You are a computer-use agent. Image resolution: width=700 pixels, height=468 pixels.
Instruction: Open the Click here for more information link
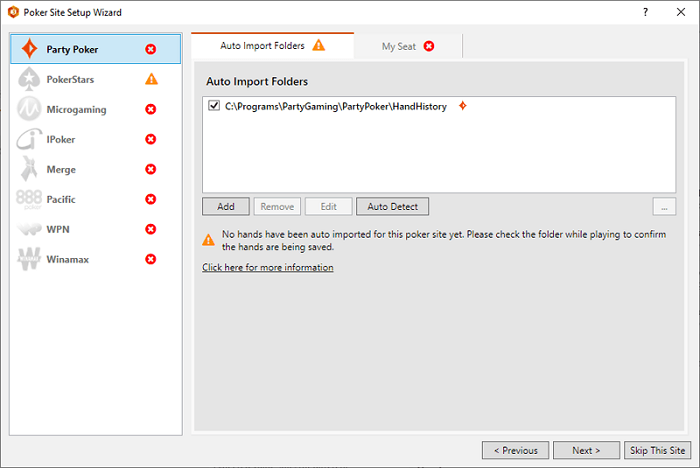coord(268,268)
